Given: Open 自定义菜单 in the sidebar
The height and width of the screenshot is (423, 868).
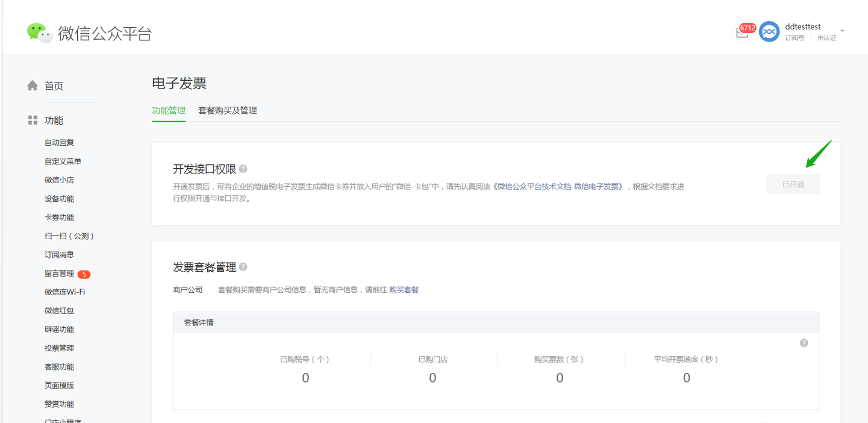Looking at the screenshot, I should click(x=63, y=161).
